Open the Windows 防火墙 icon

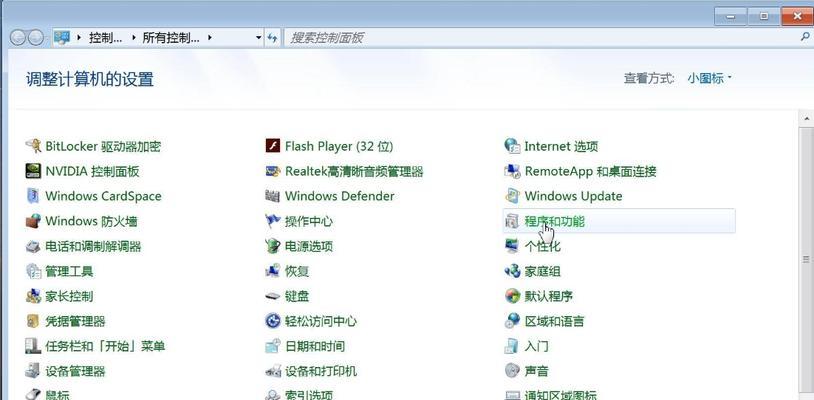point(33,221)
